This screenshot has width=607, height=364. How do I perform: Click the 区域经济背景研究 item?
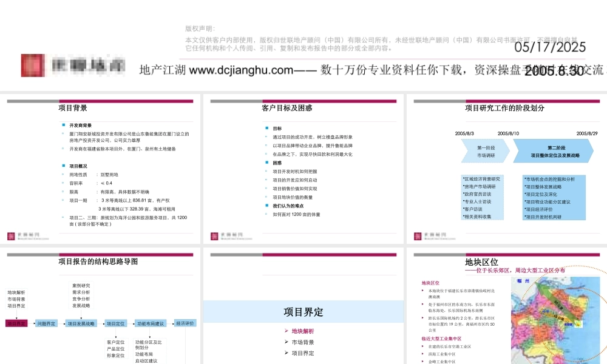click(x=482, y=179)
